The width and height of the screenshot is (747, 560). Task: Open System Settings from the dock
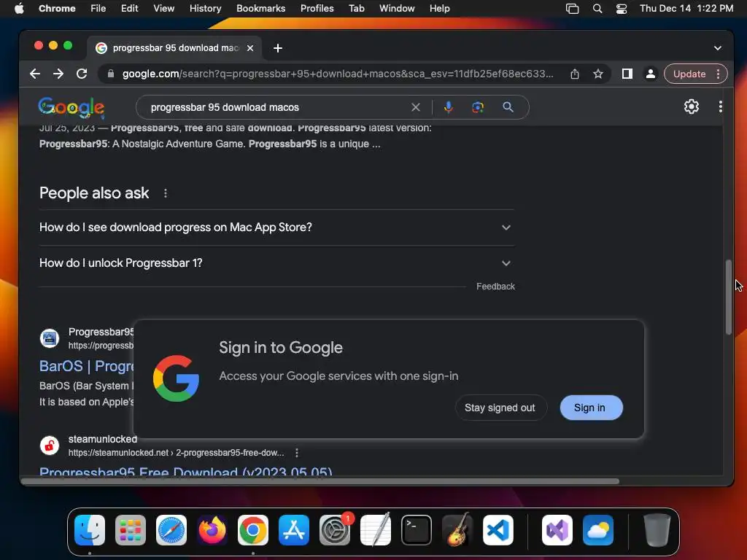tap(334, 530)
